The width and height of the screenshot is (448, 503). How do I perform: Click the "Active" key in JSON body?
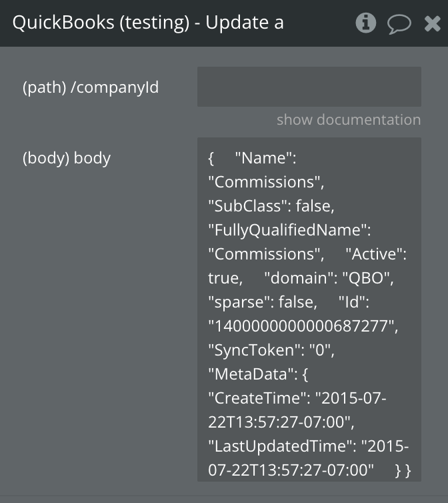click(x=375, y=254)
